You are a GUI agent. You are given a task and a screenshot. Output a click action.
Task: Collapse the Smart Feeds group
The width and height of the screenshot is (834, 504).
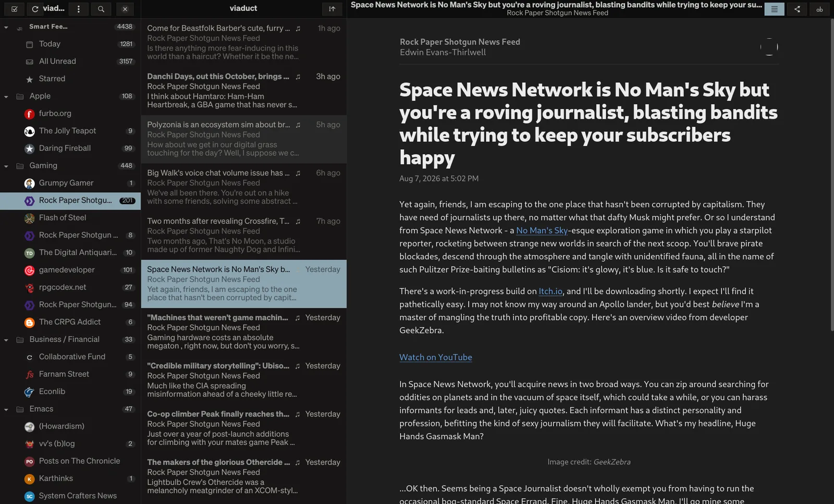(6, 27)
